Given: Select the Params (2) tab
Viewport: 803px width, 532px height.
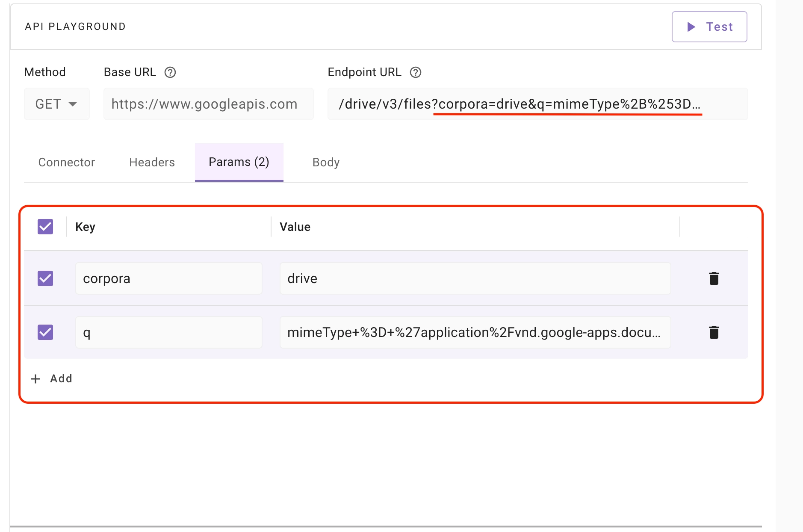Looking at the screenshot, I should coord(239,163).
